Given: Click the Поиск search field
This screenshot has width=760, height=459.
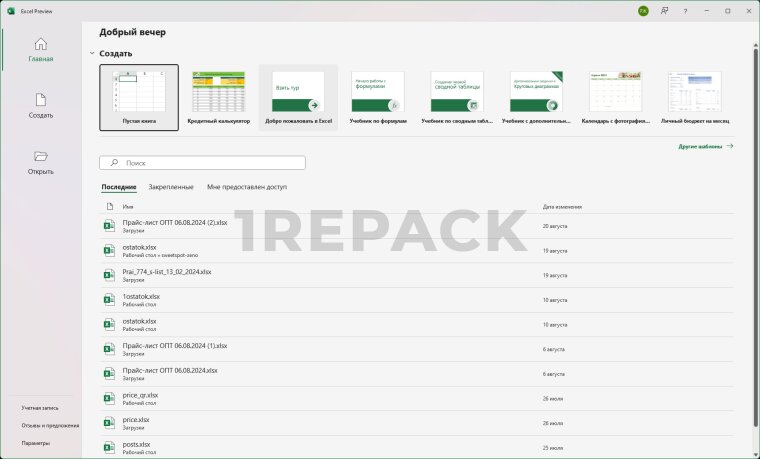Looking at the screenshot, I should coord(203,162).
